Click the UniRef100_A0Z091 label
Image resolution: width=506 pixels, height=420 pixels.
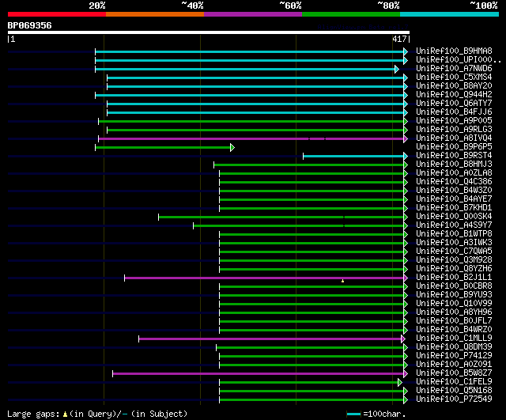454,365
